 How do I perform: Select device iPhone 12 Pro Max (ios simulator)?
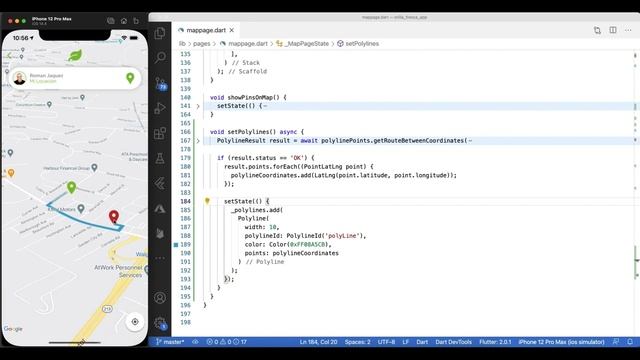(x=561, y=342)
